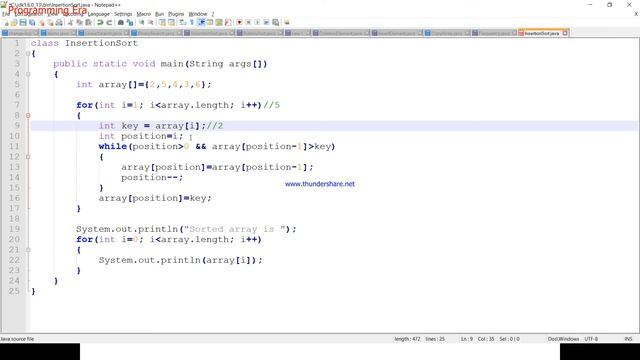Open the Macro menu
This screenshot has width=640, height=360.
pos(143,14)
